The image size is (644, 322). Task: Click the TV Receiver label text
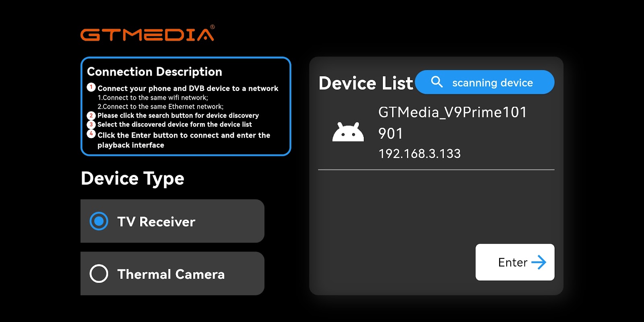pos(156,222)
